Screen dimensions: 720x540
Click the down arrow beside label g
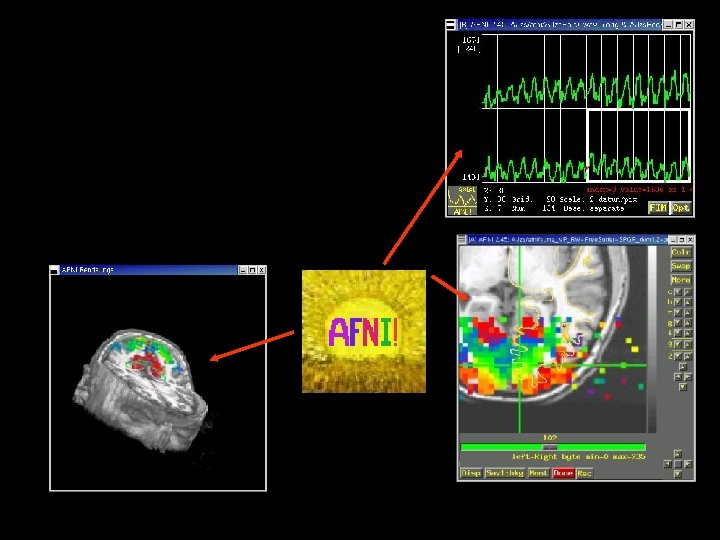pos(678,323)
